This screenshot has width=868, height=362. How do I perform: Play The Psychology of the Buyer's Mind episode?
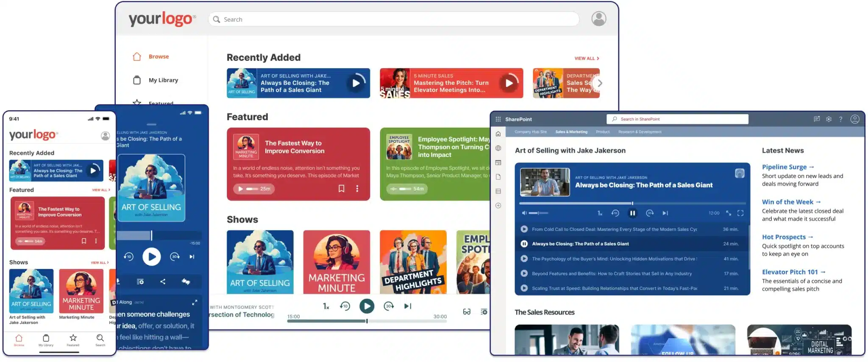(x=524, y=258)
